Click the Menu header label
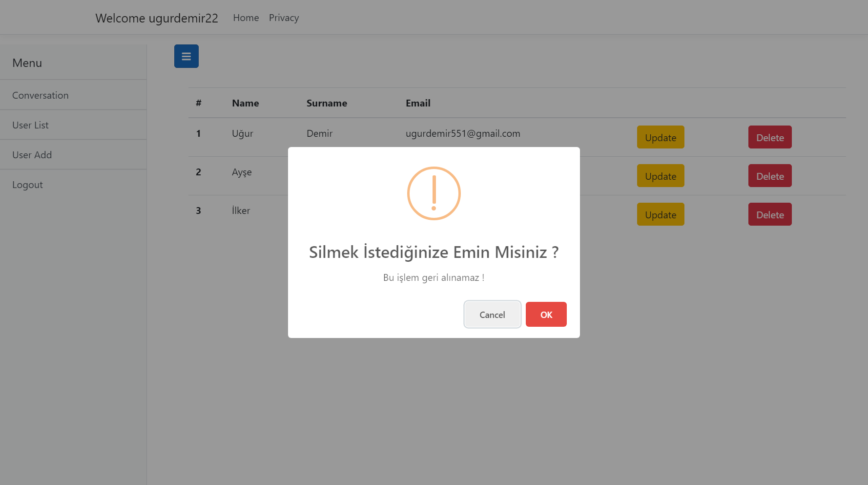The image size is (868, 485). (27, 63)
